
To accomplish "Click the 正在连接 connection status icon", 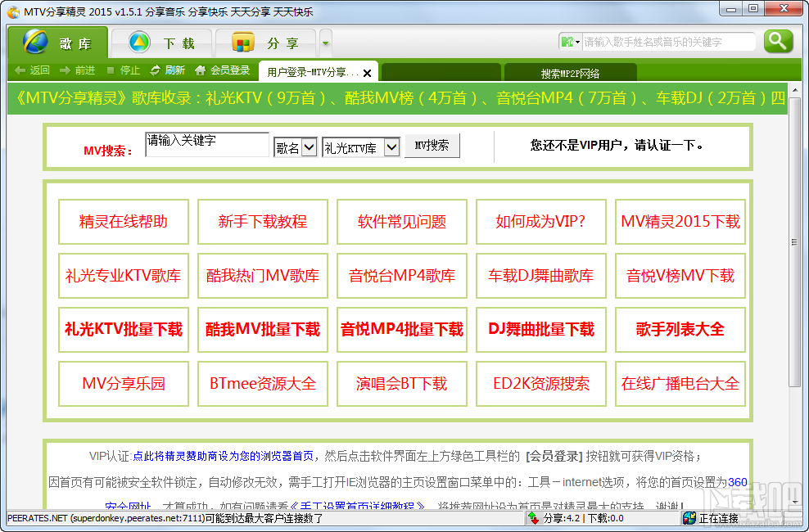I will [x=689, y=518].
